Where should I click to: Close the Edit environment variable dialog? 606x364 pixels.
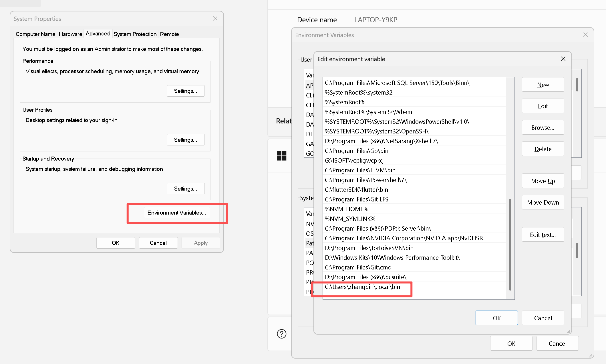tap(563, 59)
